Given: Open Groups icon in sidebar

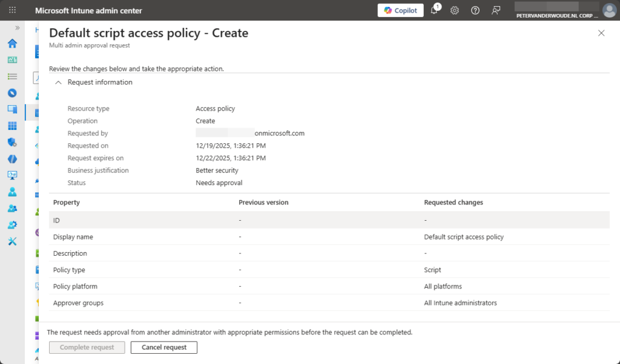Looking at the screenshot, I should [12, 208].
